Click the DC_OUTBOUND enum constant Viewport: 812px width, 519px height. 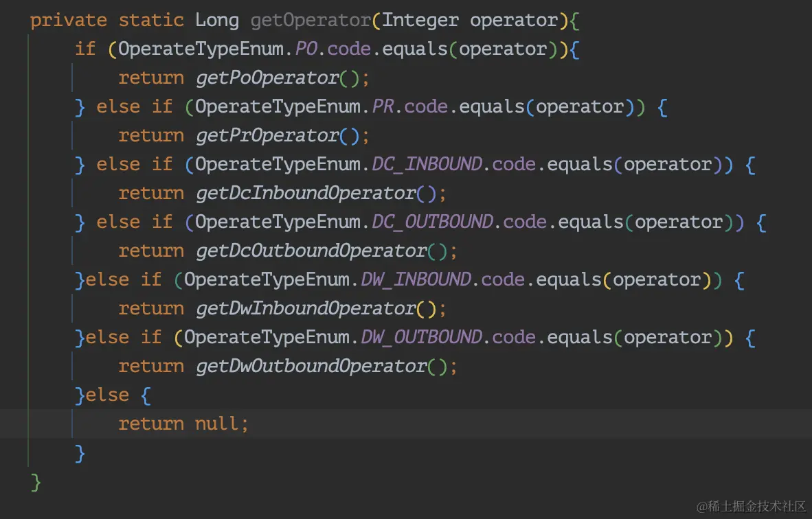coord(433,222)
